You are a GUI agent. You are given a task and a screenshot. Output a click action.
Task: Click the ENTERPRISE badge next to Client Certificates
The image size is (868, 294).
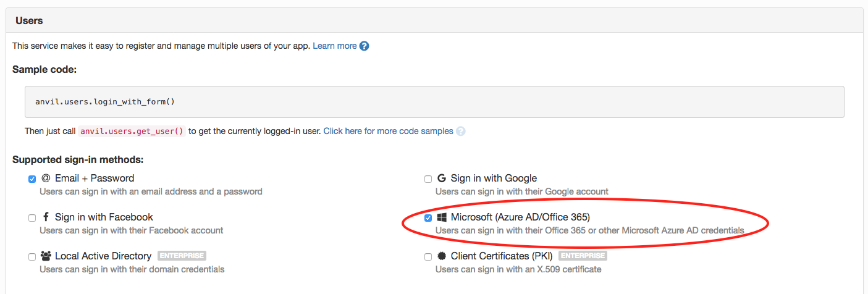[583, 256]
